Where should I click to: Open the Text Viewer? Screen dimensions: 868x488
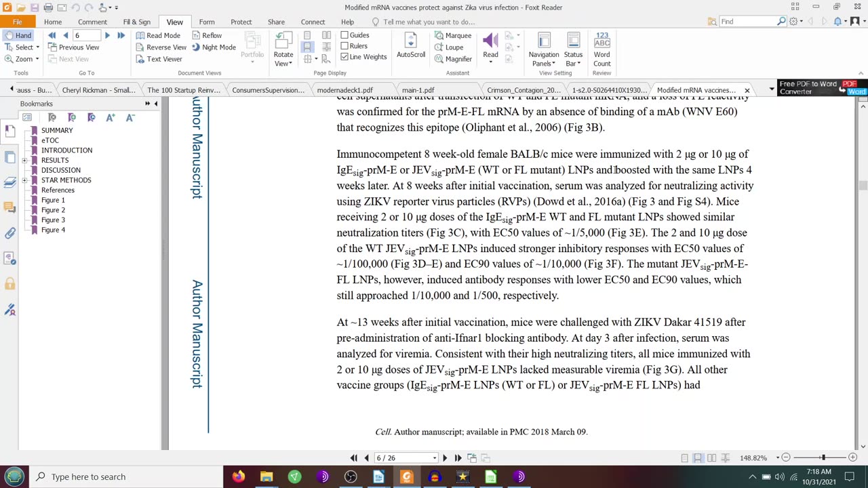click(159, 59)
